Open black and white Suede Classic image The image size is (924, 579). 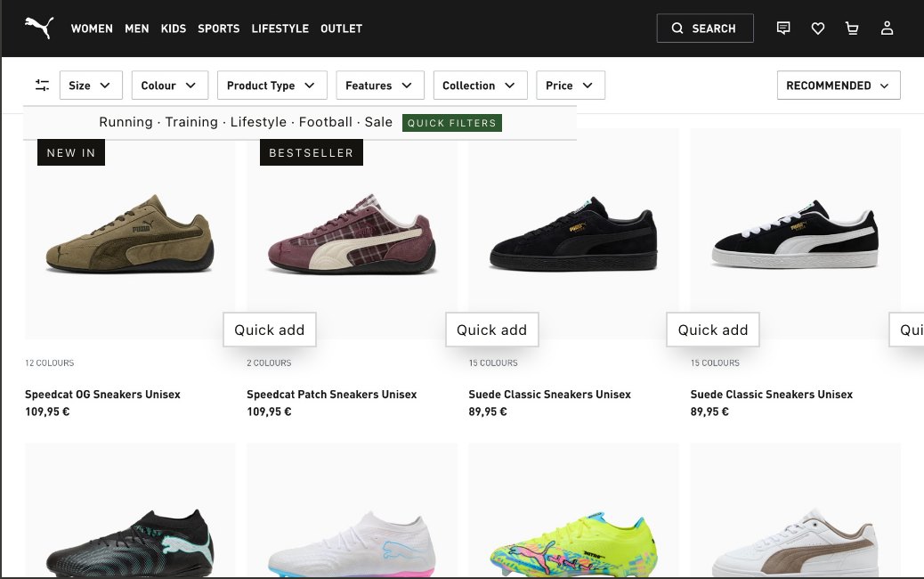[796, 233]
